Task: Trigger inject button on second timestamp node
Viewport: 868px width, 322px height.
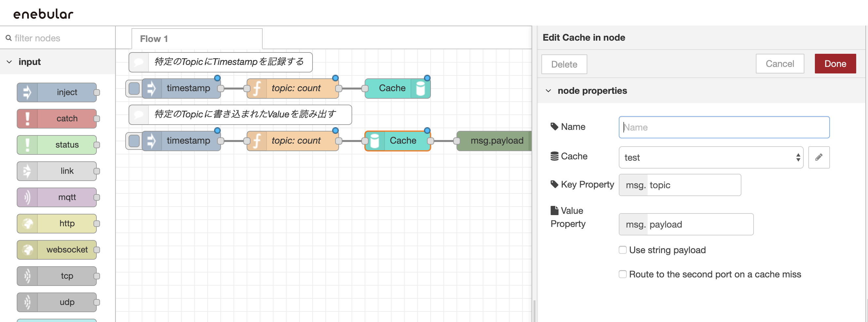Action: pyautogui.click(x=134, y=141)
